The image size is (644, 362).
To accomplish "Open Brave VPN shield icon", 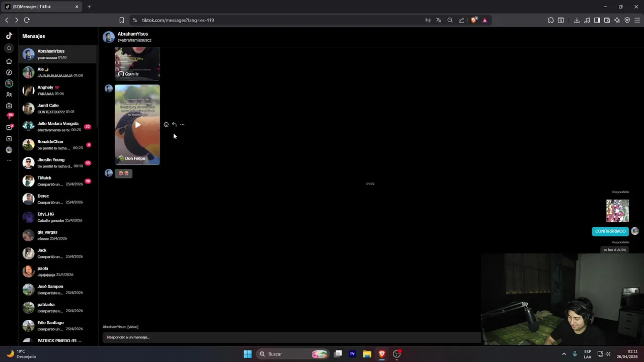I will tap(627, 20).
